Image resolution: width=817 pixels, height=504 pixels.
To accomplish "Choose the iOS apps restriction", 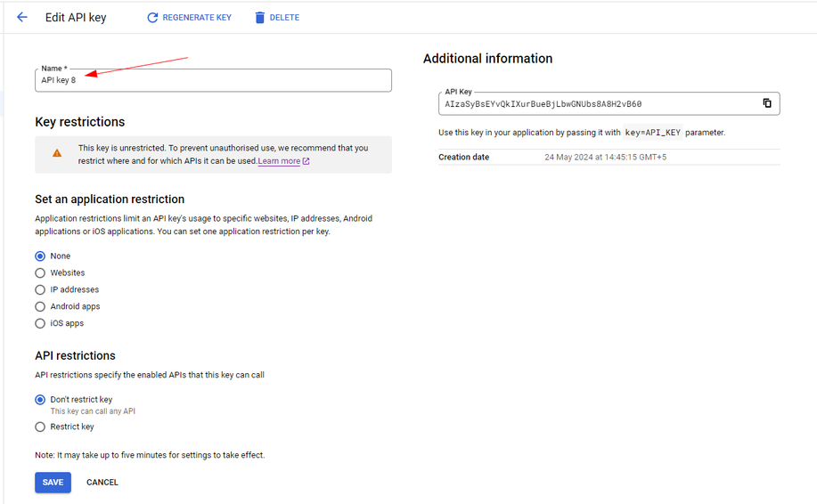I will 40,323.
